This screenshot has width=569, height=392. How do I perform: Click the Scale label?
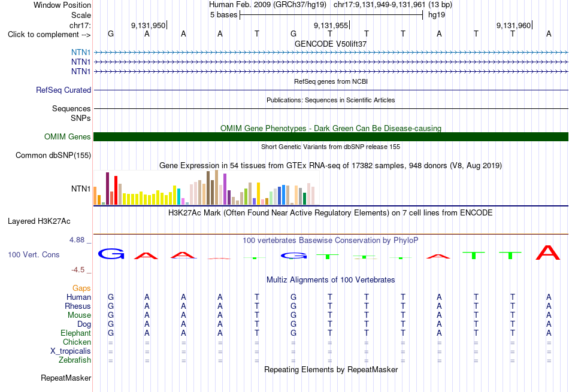(x=81, y=15)
